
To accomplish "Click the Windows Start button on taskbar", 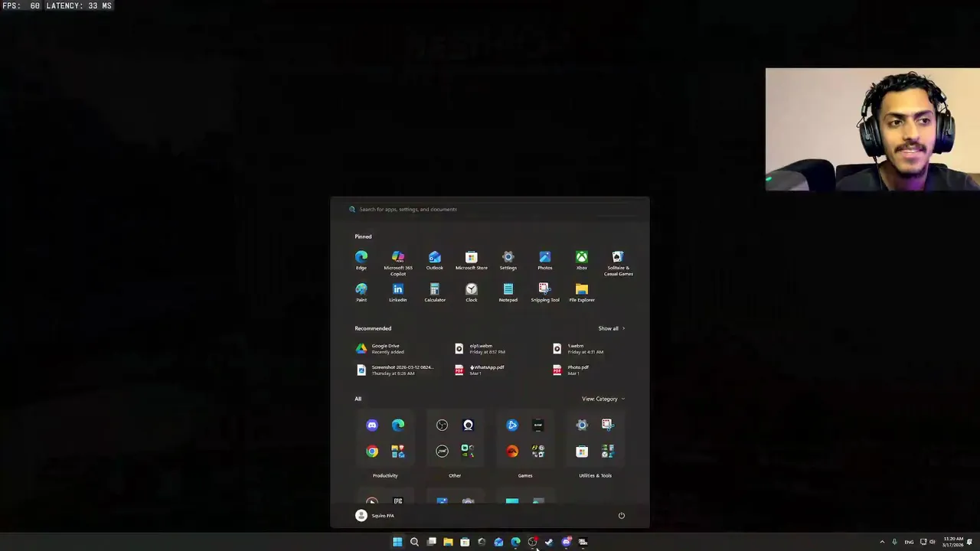I will tap(397, 542).
